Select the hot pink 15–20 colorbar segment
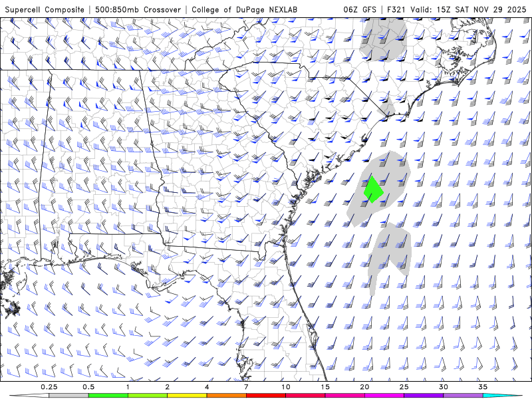The height and width of the screenshot is (399, 532). tap(344, 396)
